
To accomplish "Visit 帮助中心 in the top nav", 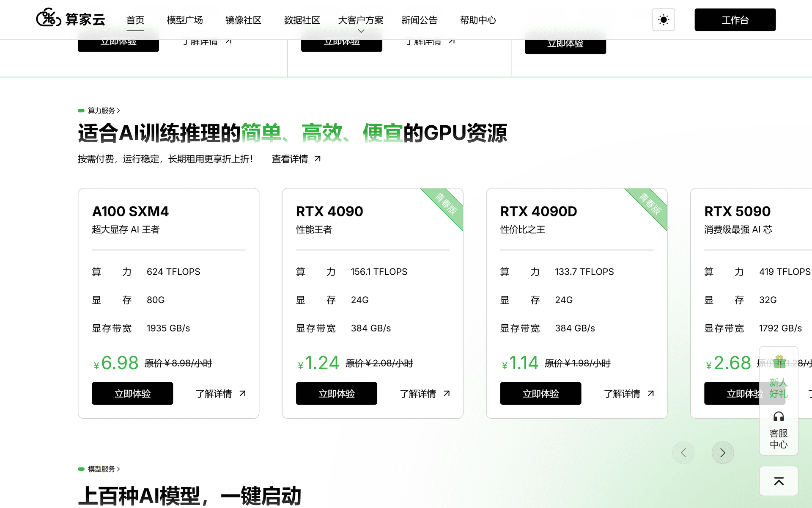I will [478, 20].
